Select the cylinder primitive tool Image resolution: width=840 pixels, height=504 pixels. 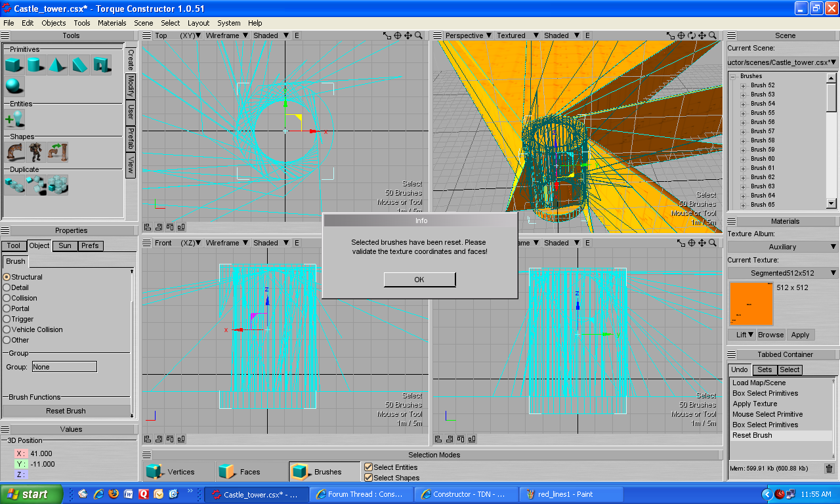click(36, 65)
